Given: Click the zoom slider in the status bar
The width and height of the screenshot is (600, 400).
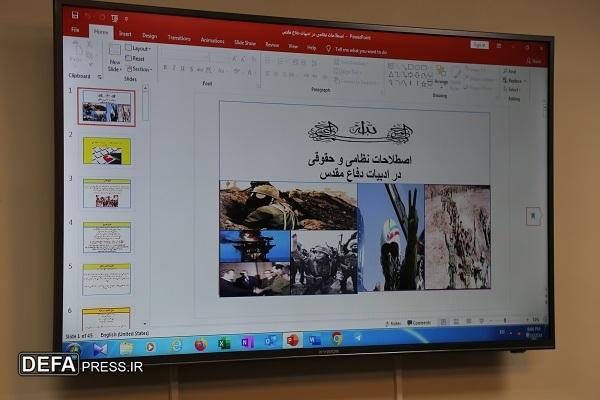Looking at the screenshot, I should (505, 320).
